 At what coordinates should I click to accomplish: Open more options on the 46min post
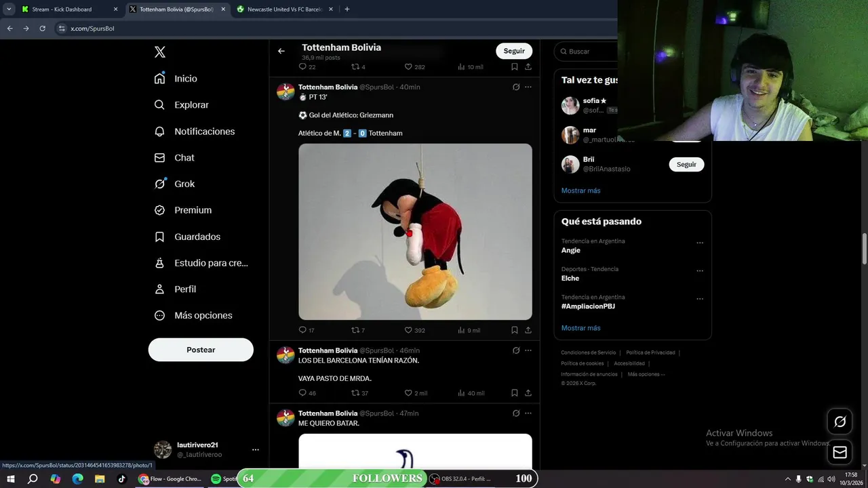(528, 350)
